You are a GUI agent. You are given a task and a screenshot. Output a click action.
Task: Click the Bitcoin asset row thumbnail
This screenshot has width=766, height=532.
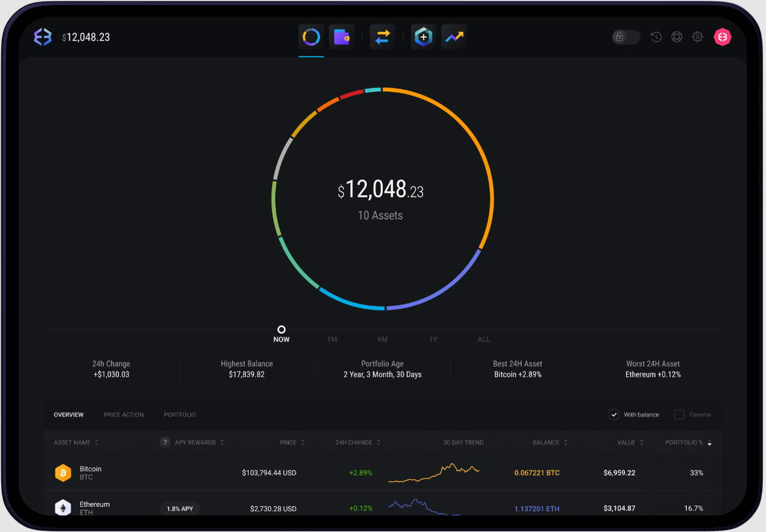click(63, 473)
